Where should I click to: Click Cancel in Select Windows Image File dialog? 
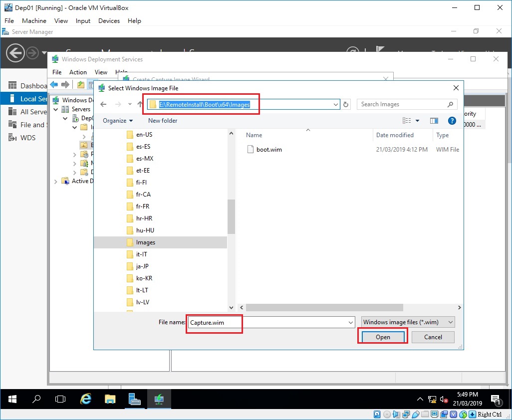[433, 337]
